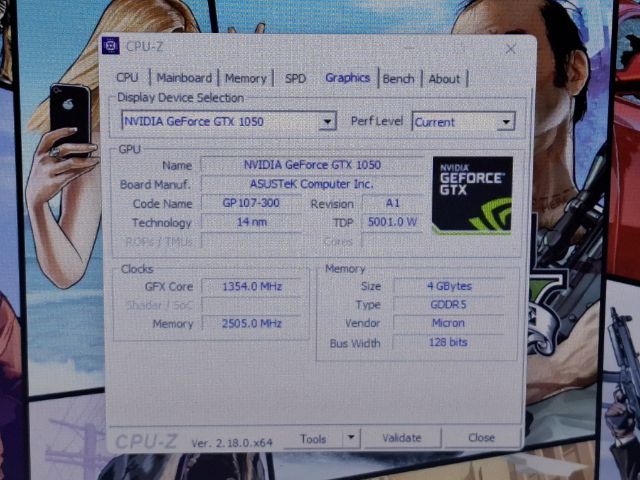
Task: Click the Vendor Micron value
Action: pos(449,323)
